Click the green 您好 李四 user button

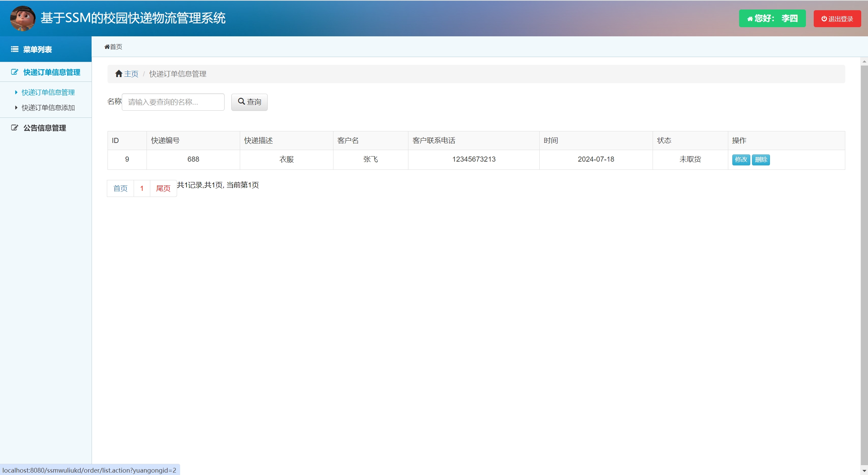772,18
